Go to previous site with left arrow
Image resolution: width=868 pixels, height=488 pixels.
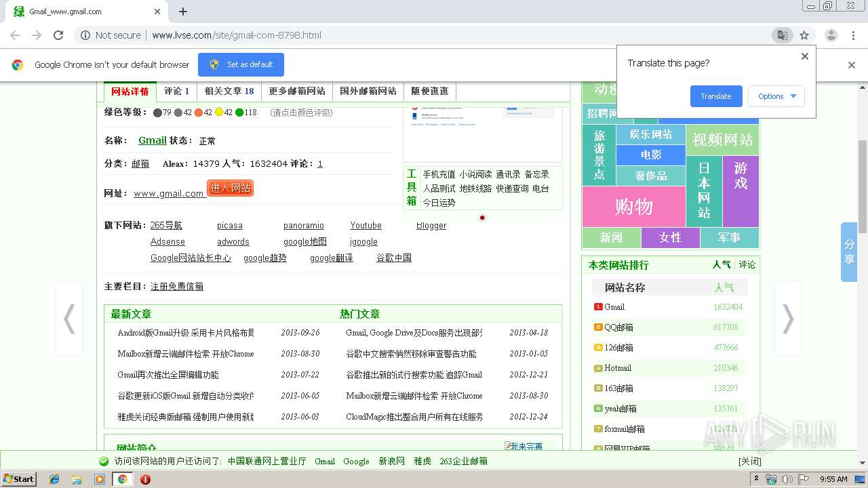pos(68,319)
